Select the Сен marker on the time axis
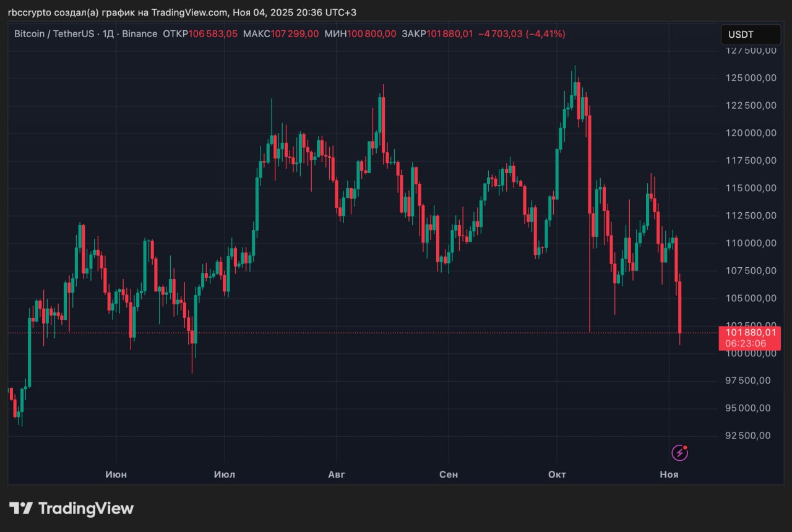 click(448, 474)
